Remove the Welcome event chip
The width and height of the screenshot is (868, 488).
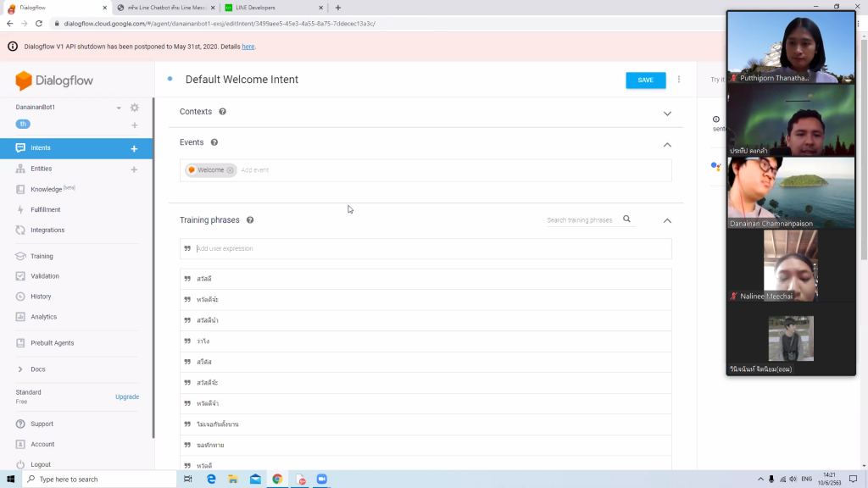pyautogui.click(x=230, y=170)
